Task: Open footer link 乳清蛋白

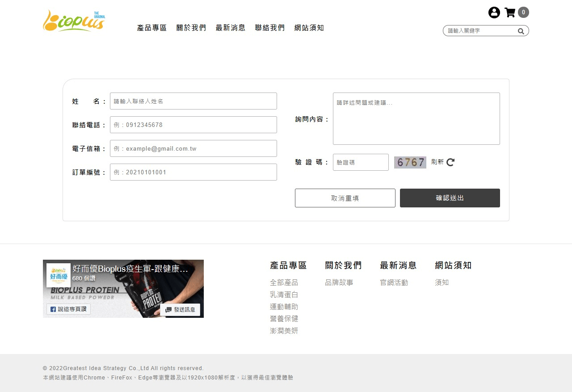Action: click(x=284, y=295)
